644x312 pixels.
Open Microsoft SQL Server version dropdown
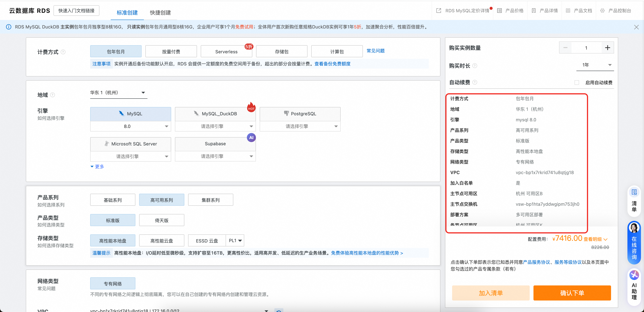[131, 156]
